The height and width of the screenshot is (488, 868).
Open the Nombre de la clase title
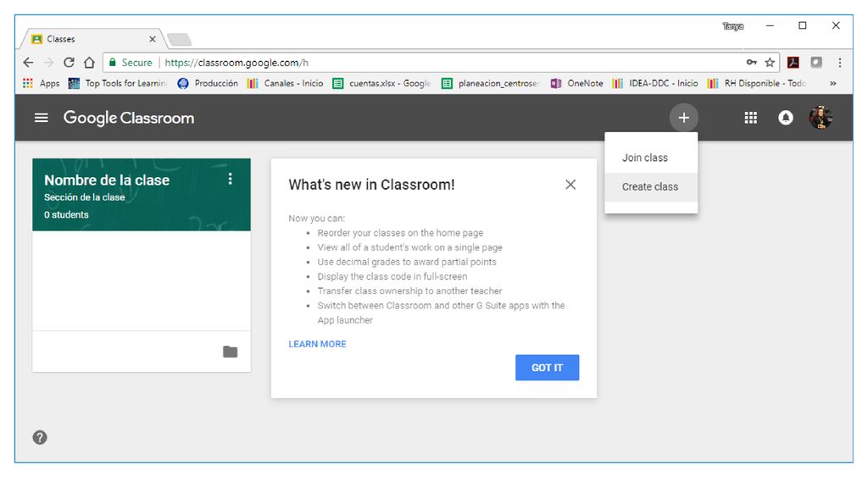click(x=107, y=180)
